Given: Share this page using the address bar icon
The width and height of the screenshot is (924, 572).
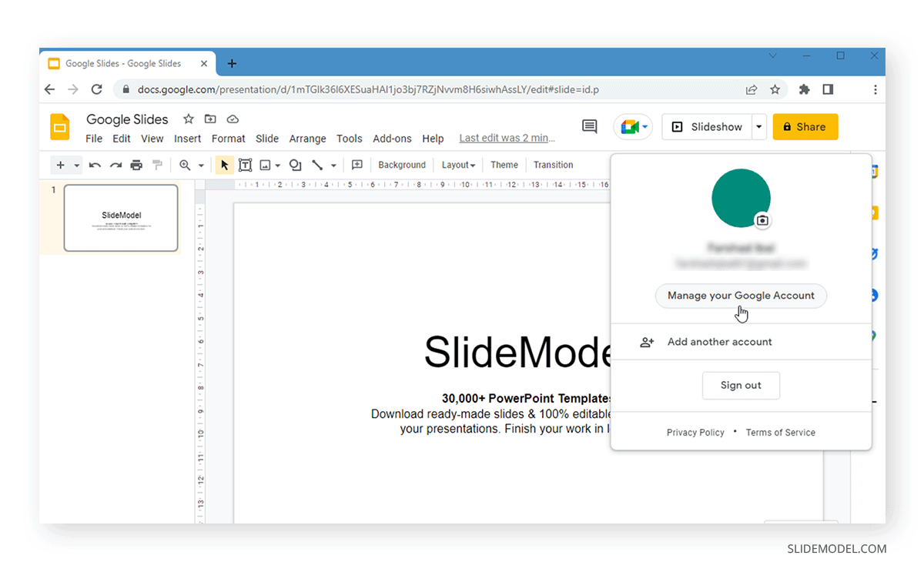Looking at the screenshot, I should click(752, 89).
